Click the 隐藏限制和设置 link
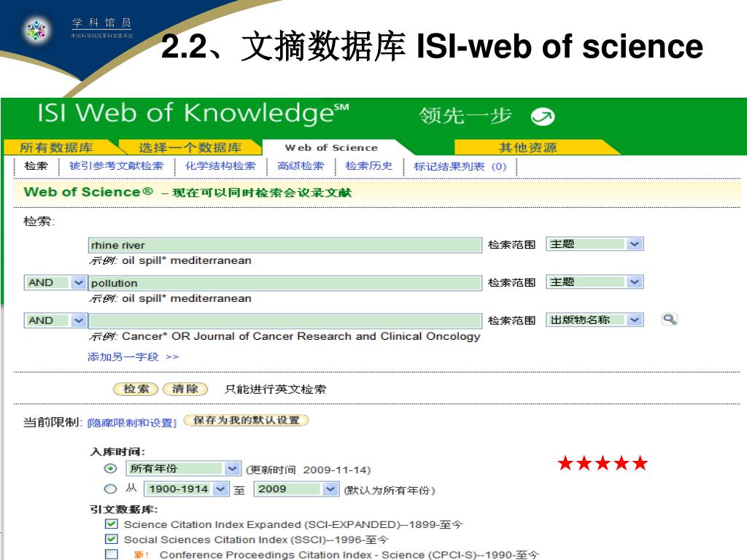The height and width of the screenshot is (560, 747). pyautogui.click(x=131, y=423)
